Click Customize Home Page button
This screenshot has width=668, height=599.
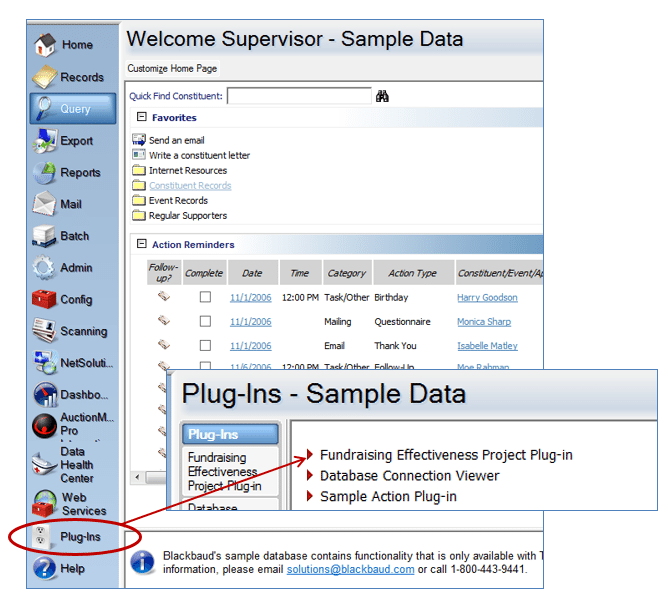[172, 68]
